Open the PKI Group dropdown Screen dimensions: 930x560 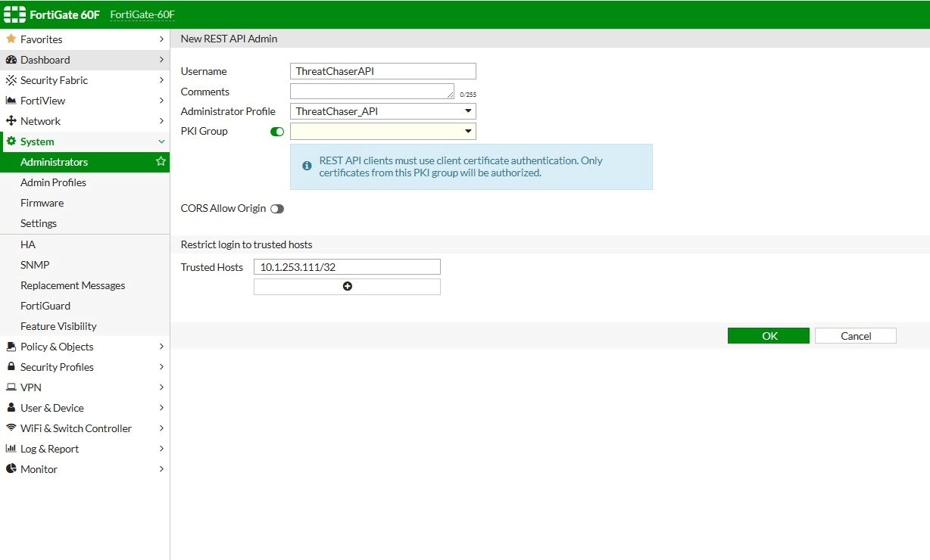click(382, 132)
